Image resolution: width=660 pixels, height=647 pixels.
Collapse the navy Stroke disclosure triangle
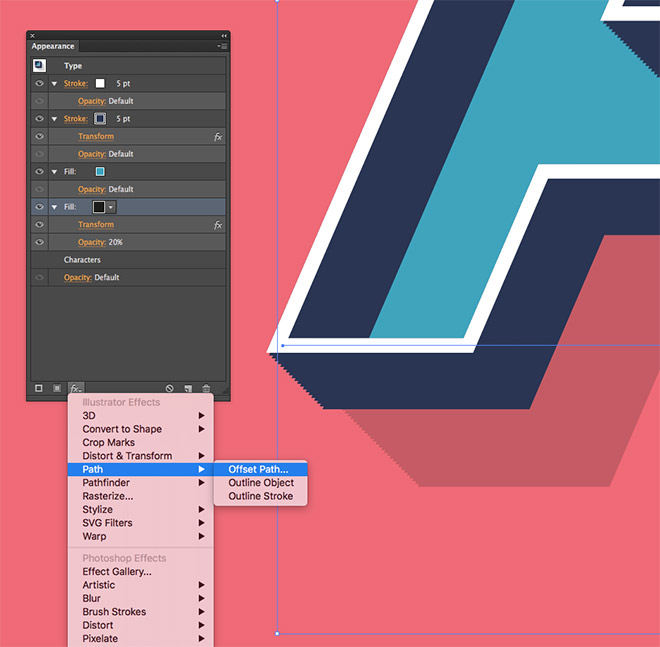[54, 119]
